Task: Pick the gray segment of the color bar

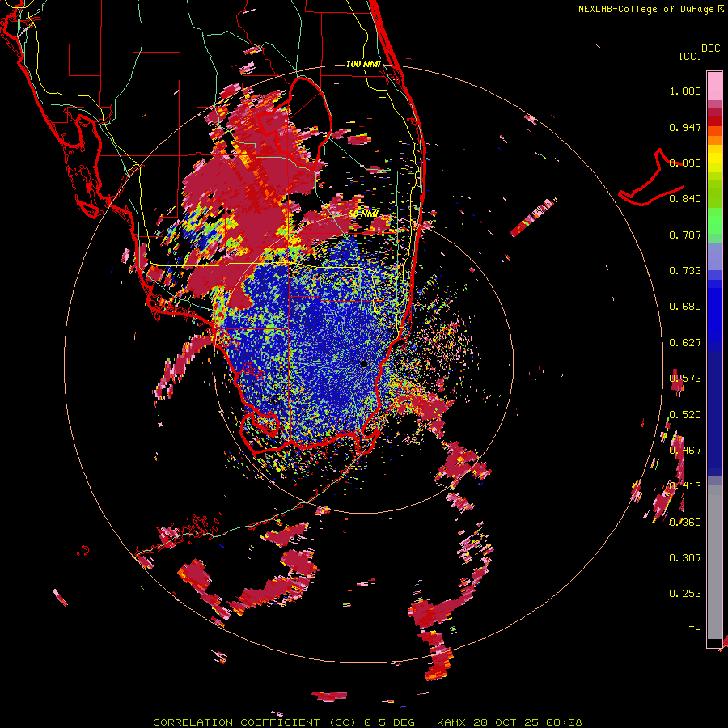Action: tap(714, 562)
